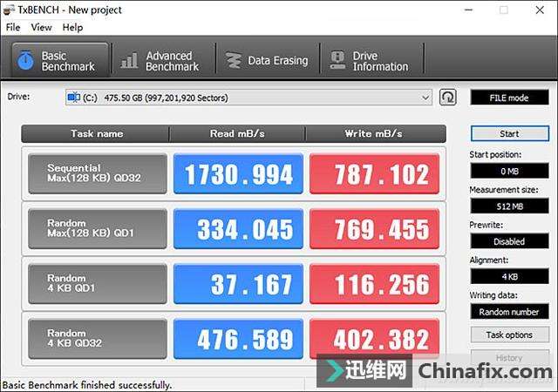Start the benchmark with the Start button

click(509, 134)
